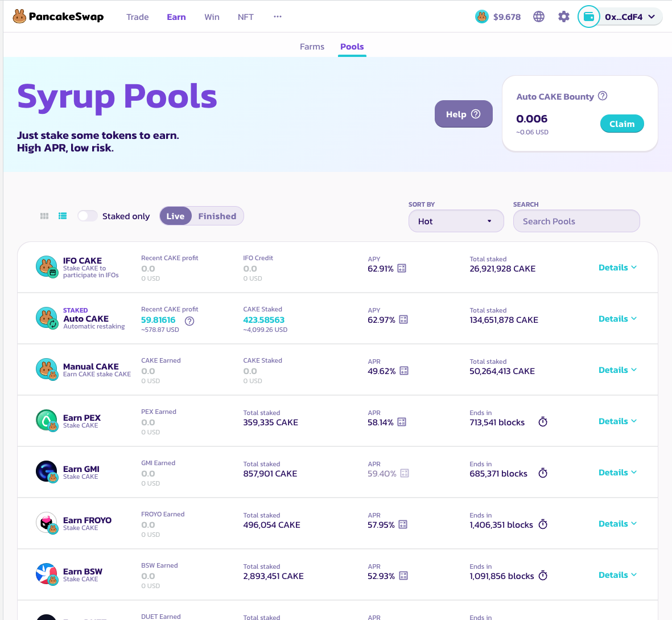Expand Details for Earn BSW pool

click(x=617, y=575)
